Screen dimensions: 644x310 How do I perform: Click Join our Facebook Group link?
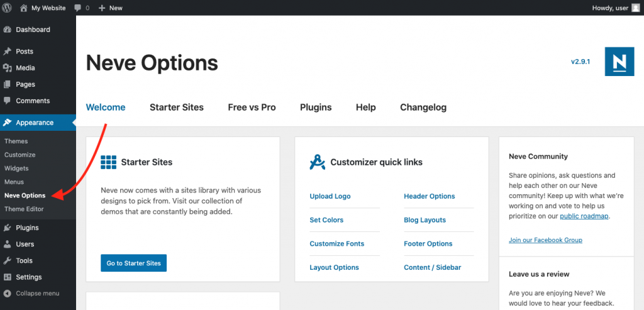[545, 240]
